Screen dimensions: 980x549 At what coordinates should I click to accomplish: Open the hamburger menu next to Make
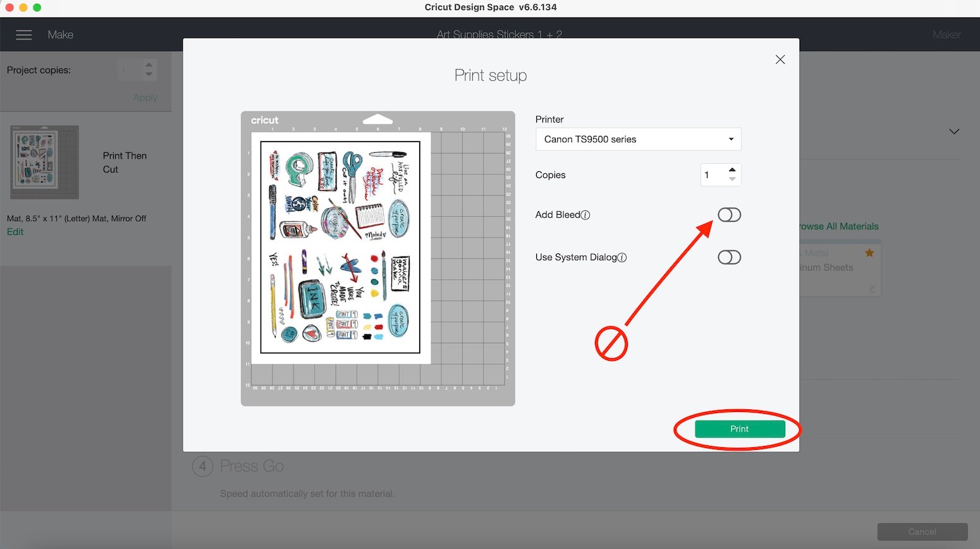click(24, 35)
